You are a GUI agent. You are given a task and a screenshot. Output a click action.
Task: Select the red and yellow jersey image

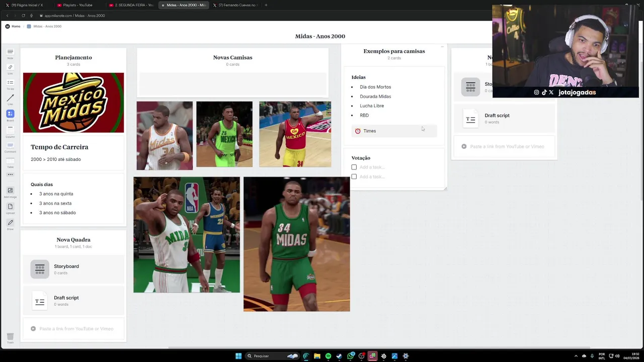tap(295, 134)
